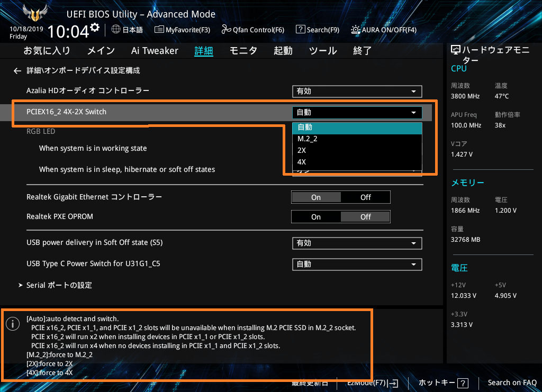The image size is (542, 392).
Task: Turn Realtek Gigabit Ethernet controller Off
Action: (x=365, y=197)
